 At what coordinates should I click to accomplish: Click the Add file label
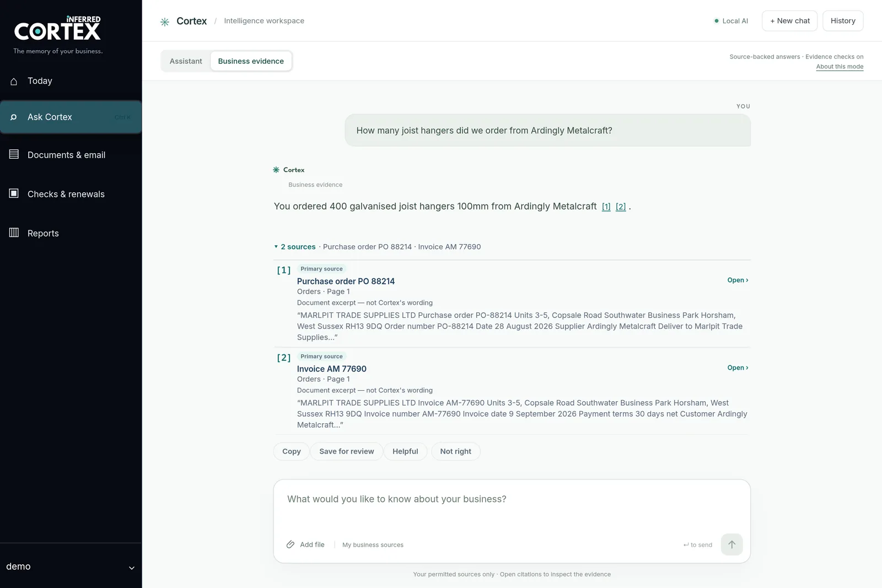(x=312, y=544)
